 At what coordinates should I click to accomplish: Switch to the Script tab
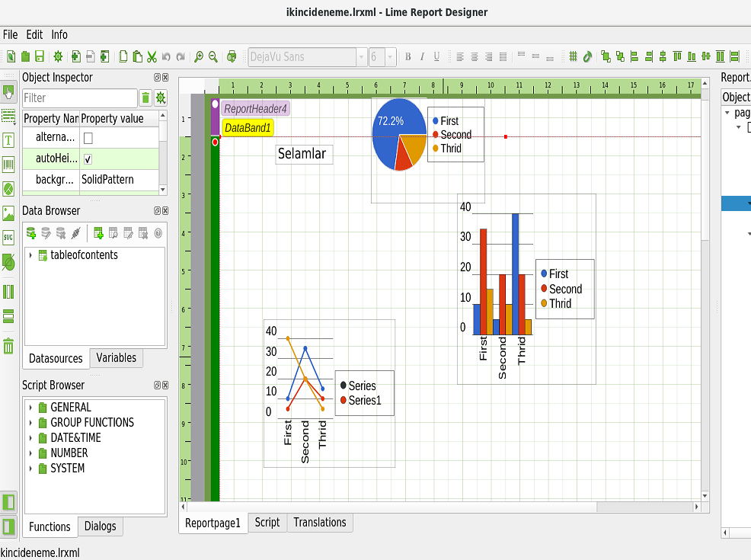(267, 523)
